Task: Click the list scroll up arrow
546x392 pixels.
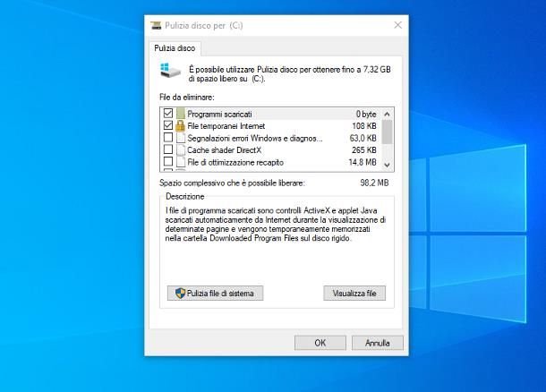Action: 387,114
